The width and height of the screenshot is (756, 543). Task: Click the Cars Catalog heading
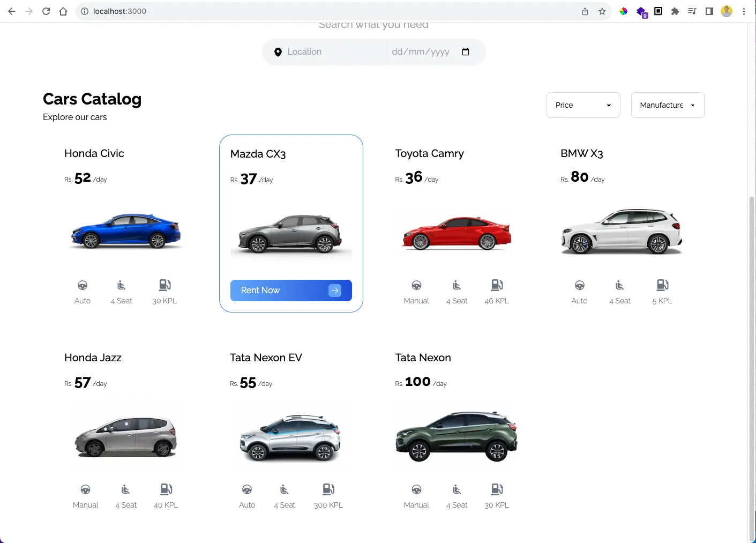tap(92, 99)
